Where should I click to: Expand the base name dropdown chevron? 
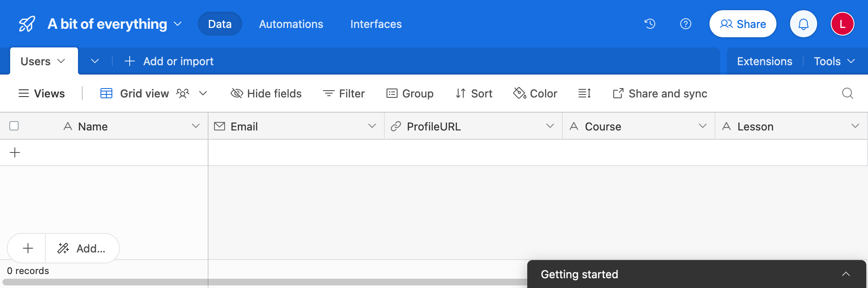point(178,24)
